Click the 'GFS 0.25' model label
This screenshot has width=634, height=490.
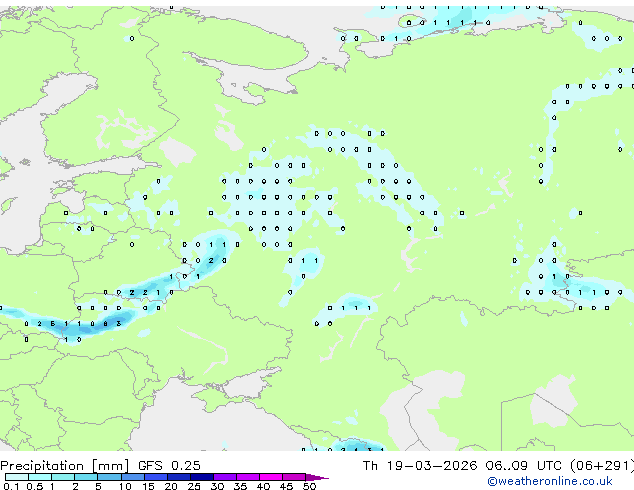169,466
